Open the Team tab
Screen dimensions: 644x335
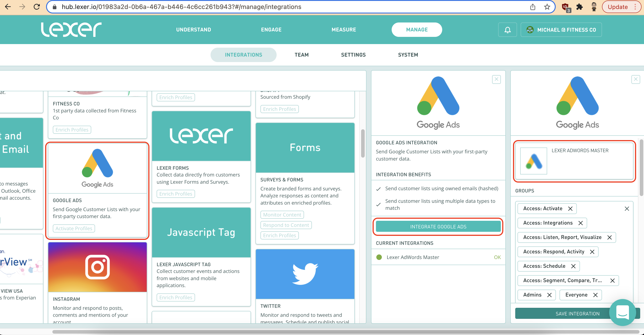pos(302,55)
